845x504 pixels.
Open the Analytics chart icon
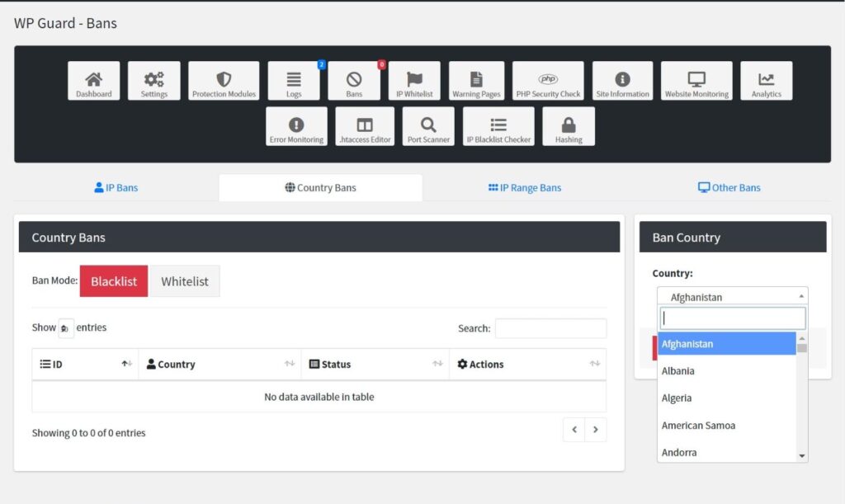pos(766,81)
